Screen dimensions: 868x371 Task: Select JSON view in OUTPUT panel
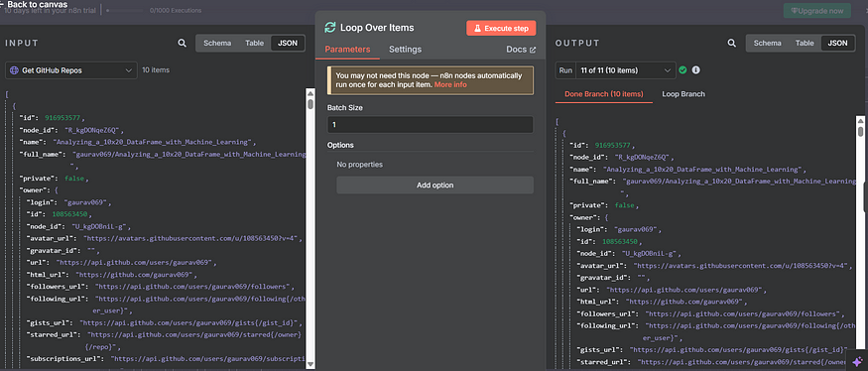point(837,44)
